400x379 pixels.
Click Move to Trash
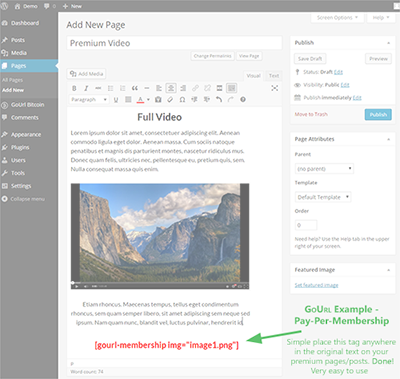pyautogui.click(x=311, y=114)
